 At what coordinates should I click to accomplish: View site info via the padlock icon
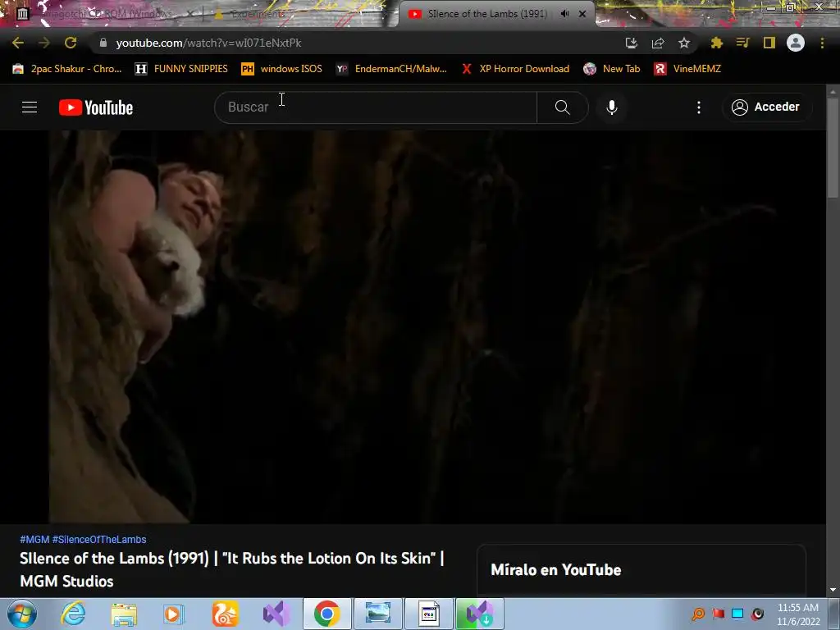point(103,43)
